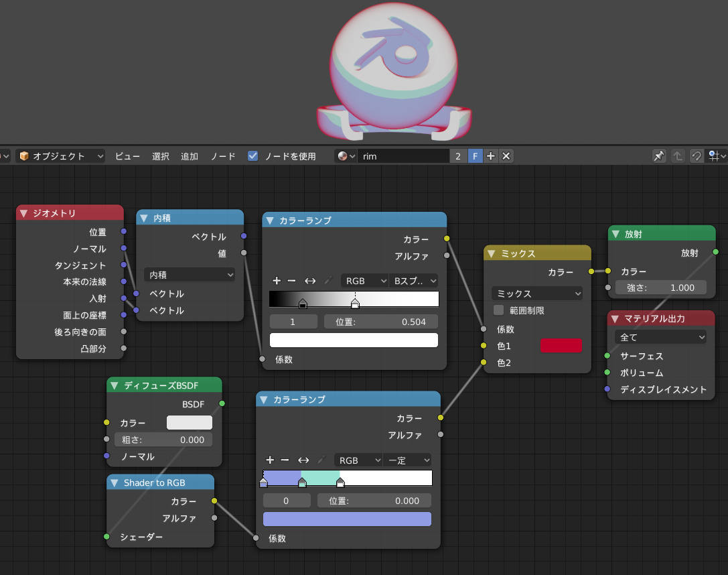Click ノーマル output socket on ジオメトリ
The image size is (728, 575).
[123, 248]
